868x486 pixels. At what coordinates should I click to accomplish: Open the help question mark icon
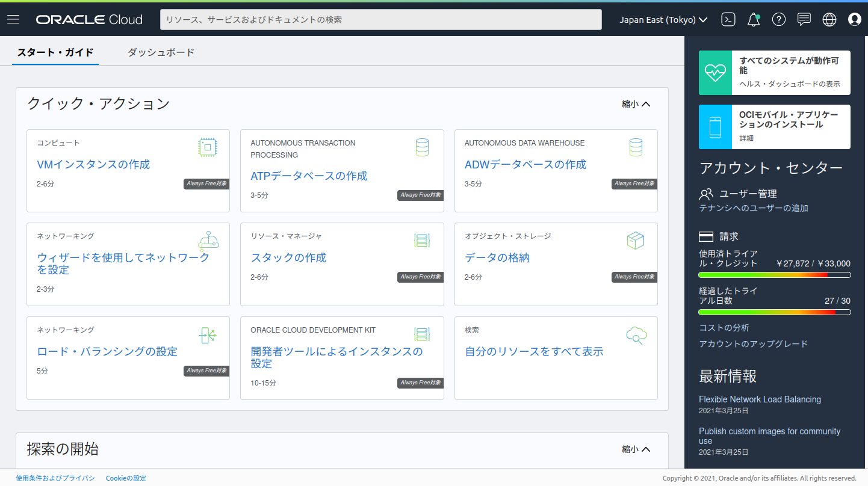tap(779, 19)
